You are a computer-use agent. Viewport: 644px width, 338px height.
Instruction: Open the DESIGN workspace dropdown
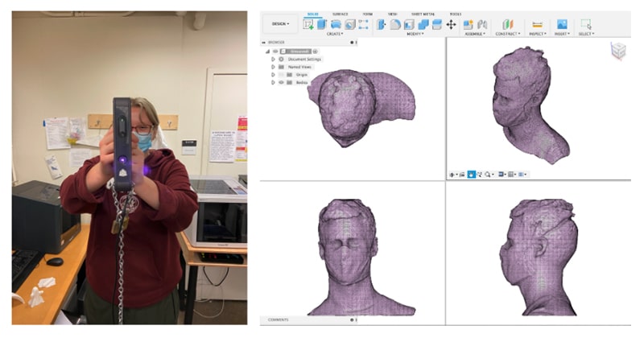(x=279, y=24)
